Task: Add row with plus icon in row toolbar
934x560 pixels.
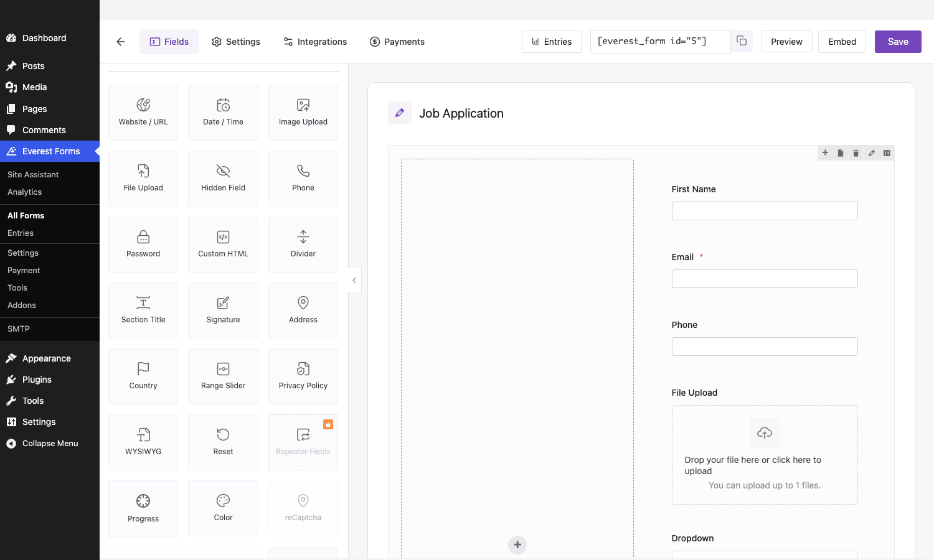Action: (x=825, y=153)
